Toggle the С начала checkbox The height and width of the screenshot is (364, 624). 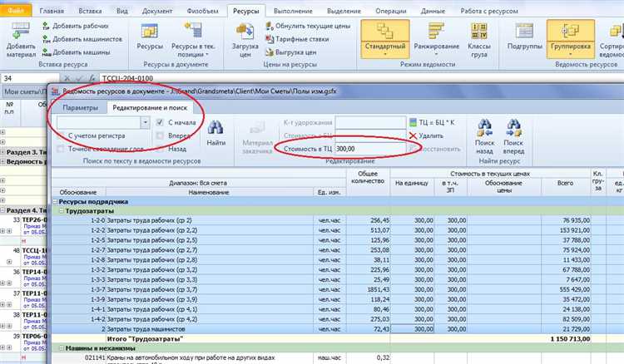[x=161, y=122]
